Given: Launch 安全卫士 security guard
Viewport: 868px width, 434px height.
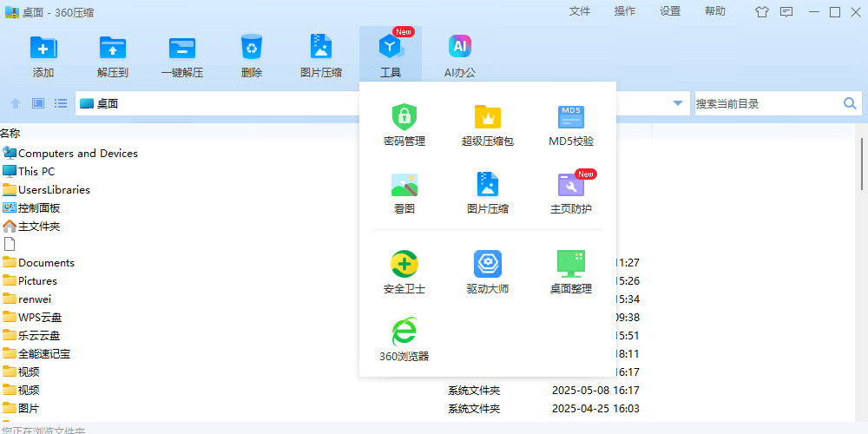Looking at the screenshot, I should coord(404,272).
